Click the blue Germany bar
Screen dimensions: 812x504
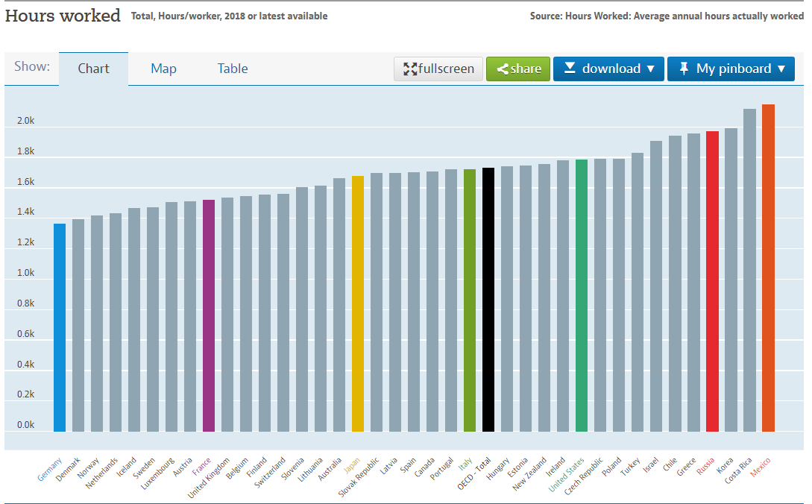pyautogui.click(x=60, y=327)
